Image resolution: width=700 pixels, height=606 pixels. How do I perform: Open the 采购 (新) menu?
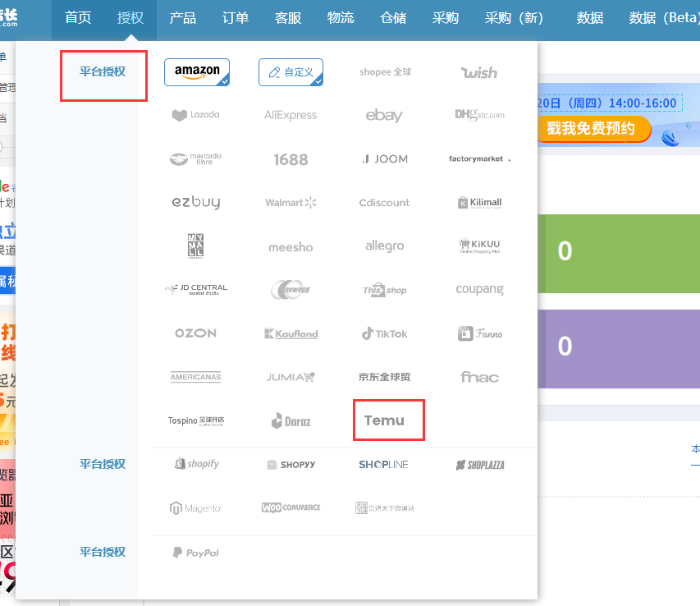click(514, 18)
